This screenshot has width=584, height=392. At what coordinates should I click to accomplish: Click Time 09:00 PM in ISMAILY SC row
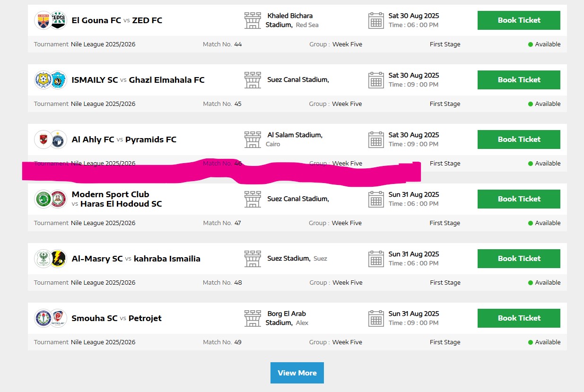click(413, 85)
